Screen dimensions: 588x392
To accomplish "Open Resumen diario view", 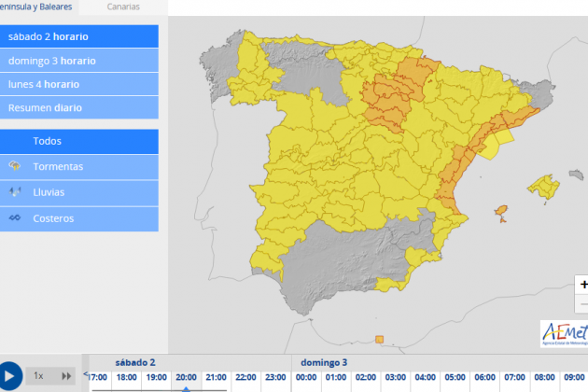I will (x=79, y=107).
